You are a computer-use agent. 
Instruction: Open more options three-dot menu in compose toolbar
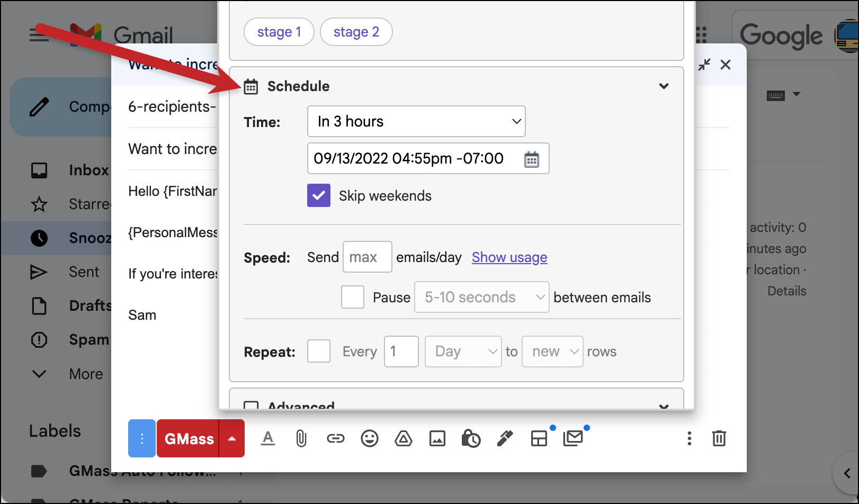(x=689, y=438)
